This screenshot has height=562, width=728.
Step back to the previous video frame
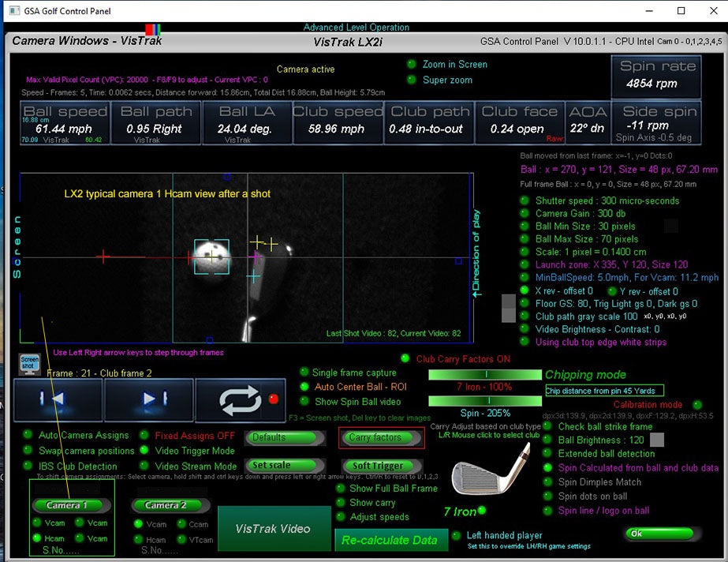[58, 399]
